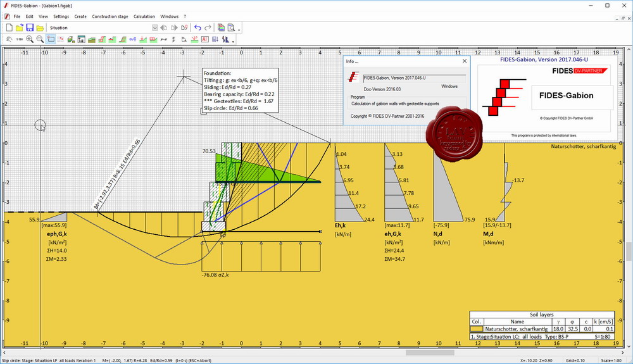
Task: Open the Settings menu
Action: pyautogui.click(x=61, y=16)
